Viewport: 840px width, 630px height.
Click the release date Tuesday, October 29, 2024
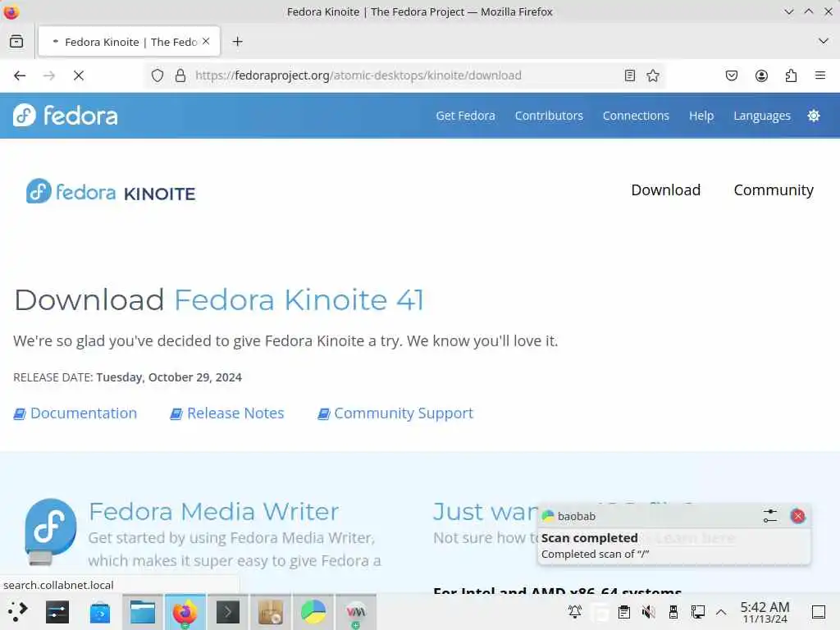pos(169,377)
